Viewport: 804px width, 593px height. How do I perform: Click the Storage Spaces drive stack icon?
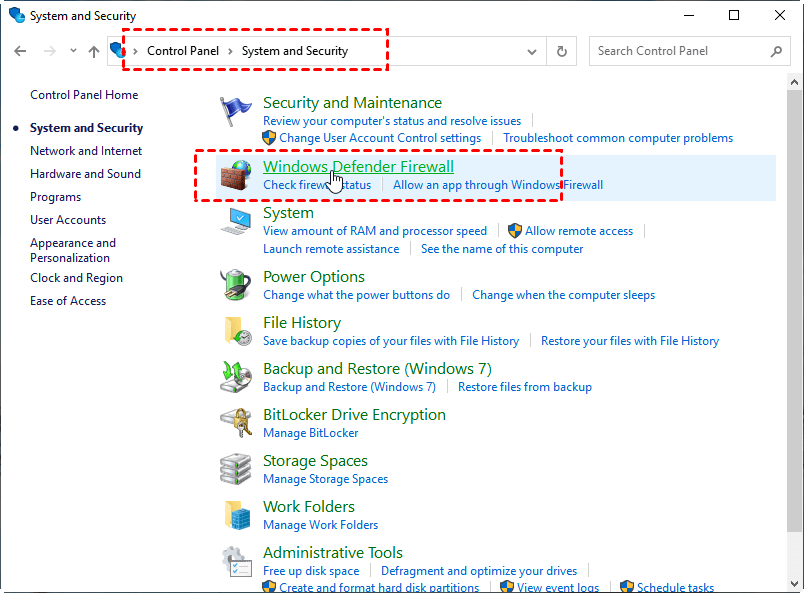tap(236, 469)
